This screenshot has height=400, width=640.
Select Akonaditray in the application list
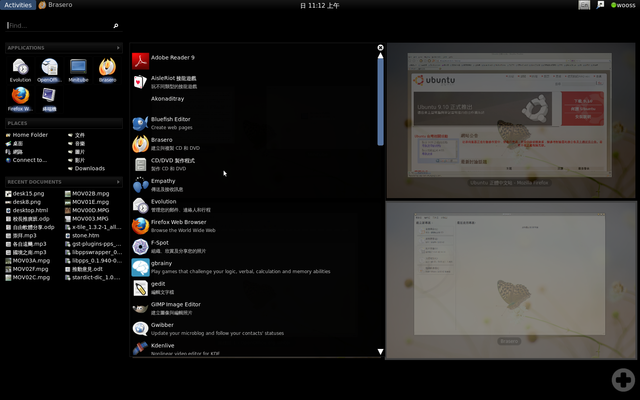click(167, 99)
